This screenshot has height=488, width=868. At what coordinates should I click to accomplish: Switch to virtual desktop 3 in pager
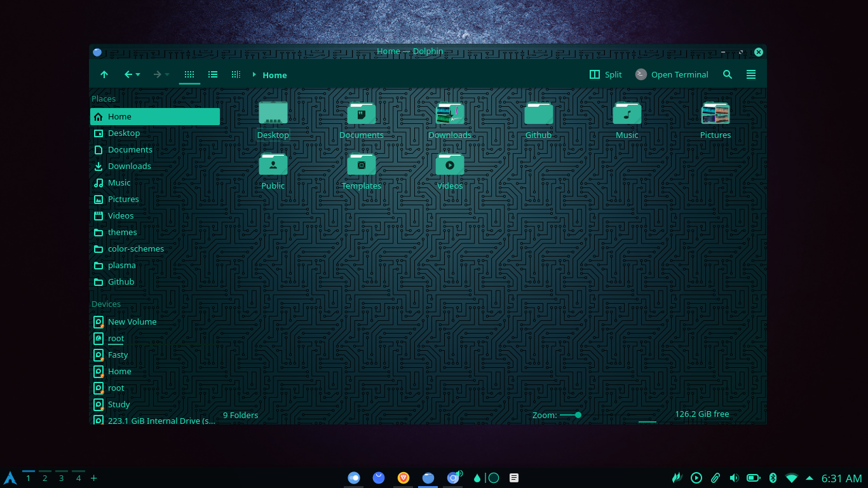[x=62, y=477]
